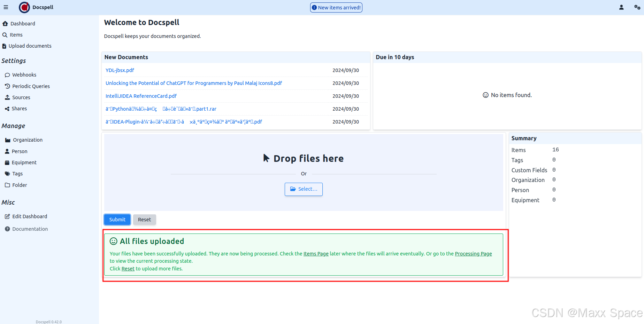Open the user profile icon menu
The width and height of the screenshot is (644, 324).
[x=621, y=7]
